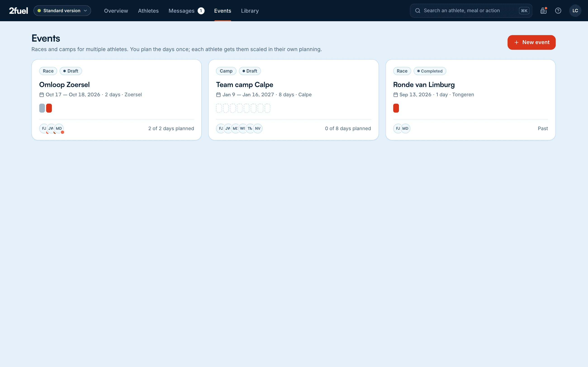
Task: Switch to the Library tab
Action: (x=250, y=11)
